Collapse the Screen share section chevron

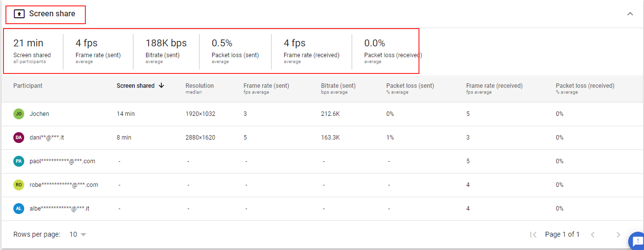(630, 14)
